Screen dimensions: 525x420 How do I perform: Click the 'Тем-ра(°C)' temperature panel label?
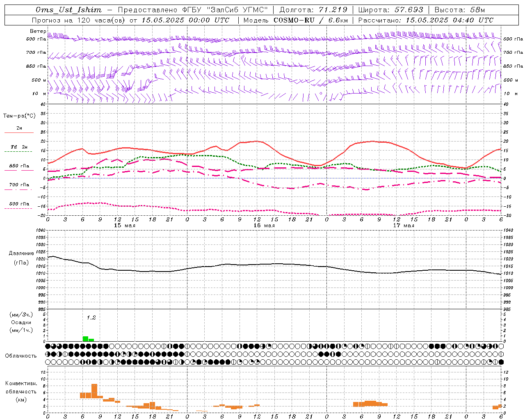[19, 116]
